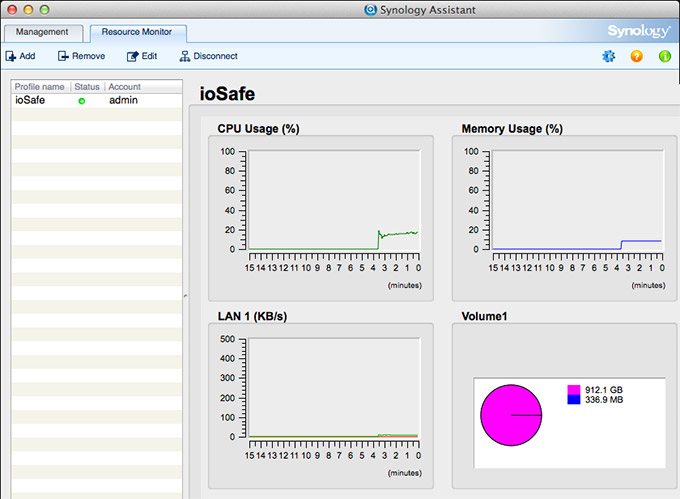Sort by Profile name column header
The height and width of the screenshot is (499, 680).
point(39,87)
